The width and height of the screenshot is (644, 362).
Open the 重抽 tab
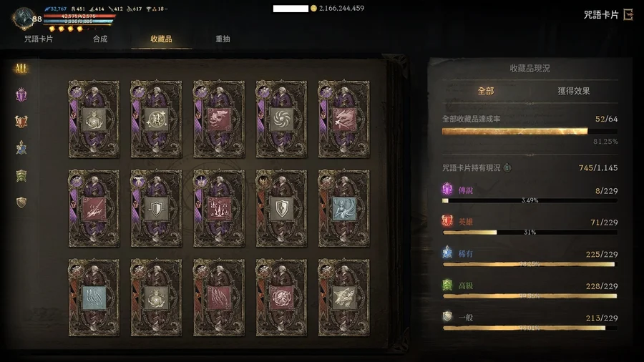pyautogui.click(x=223, y=39)
